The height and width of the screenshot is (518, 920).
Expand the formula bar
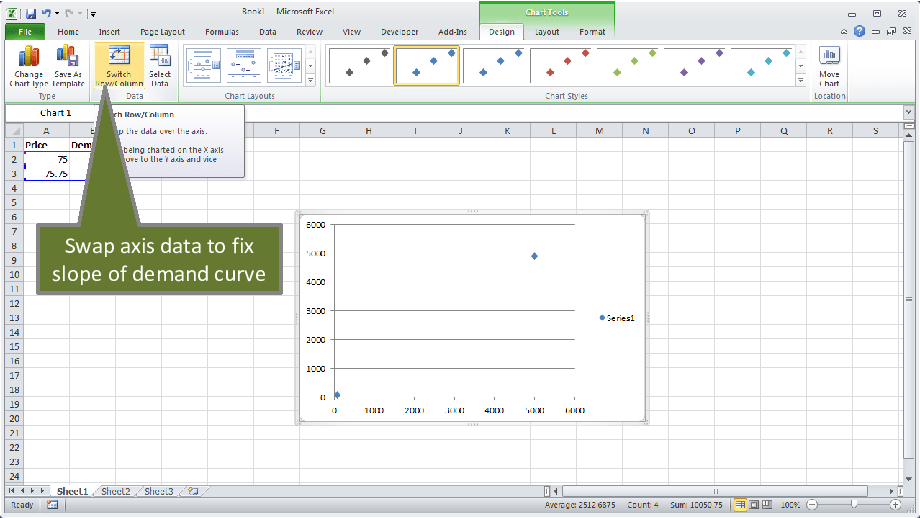[908, 112]
